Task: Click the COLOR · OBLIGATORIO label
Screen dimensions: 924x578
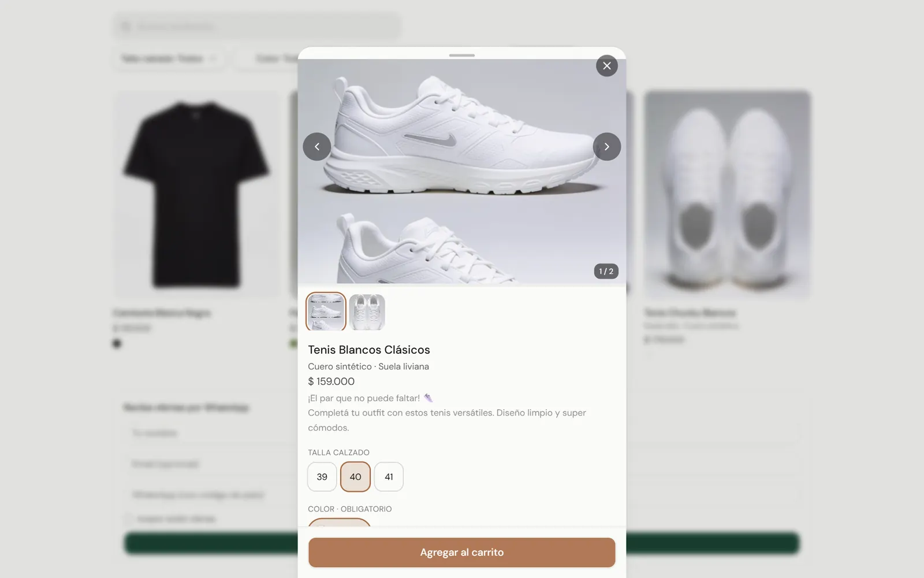Action: 350,509
